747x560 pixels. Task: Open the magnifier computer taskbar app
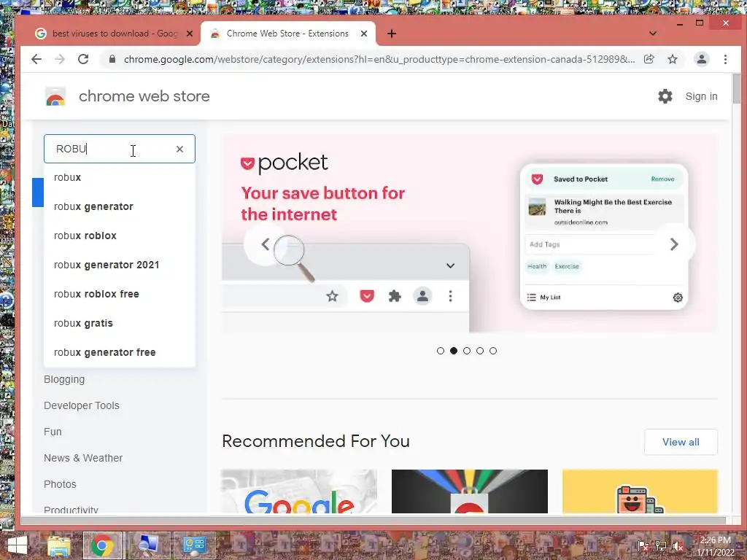point(149,545)
